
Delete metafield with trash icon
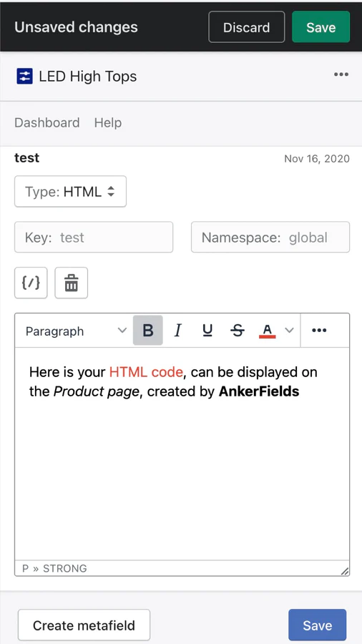pyautogui.click(x=72, y=283)
